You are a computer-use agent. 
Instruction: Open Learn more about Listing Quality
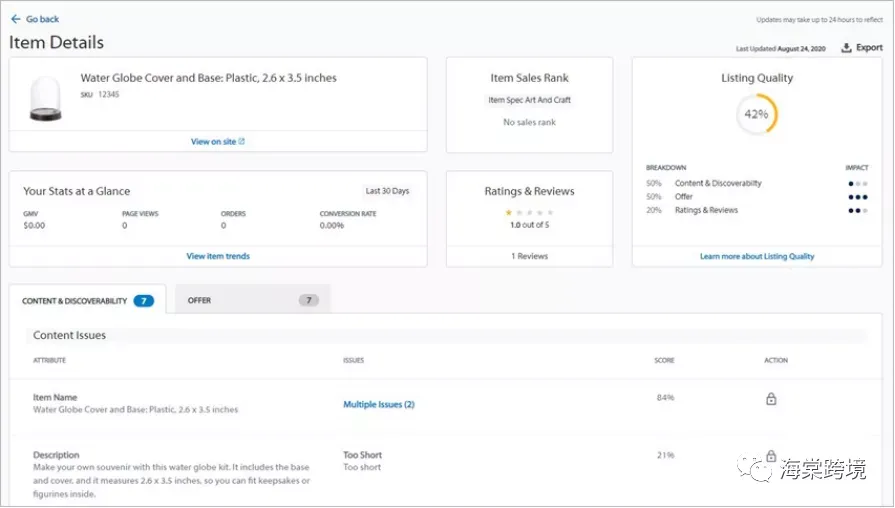[x=757, y=256]
